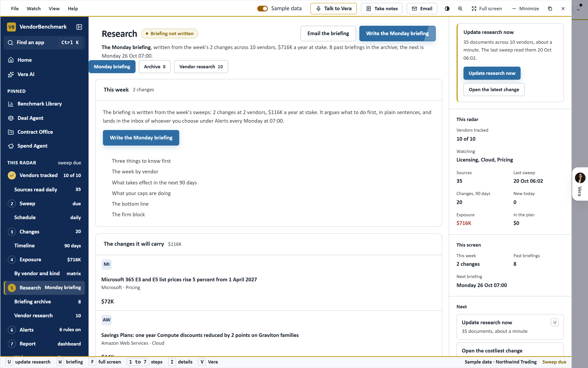Click the Contract Office folder icon
Image resolution: width=588 pixels, height=368 pixels.
coord(11,132)
